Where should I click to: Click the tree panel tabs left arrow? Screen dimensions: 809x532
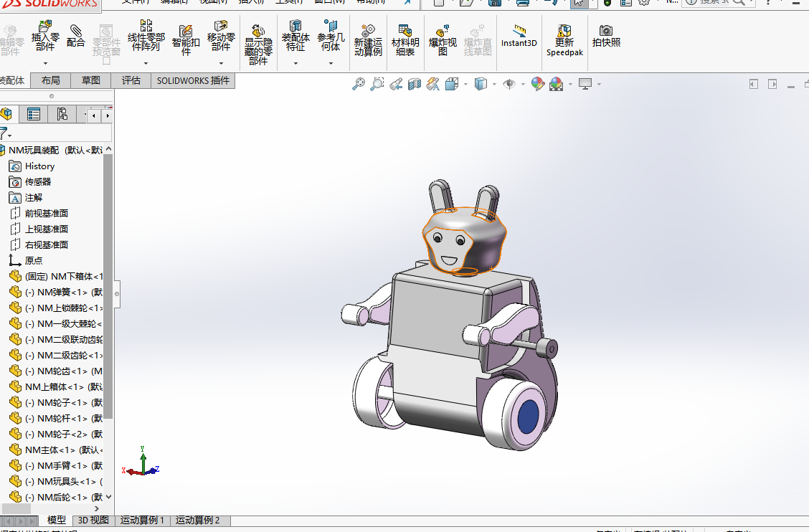(93, 115)
